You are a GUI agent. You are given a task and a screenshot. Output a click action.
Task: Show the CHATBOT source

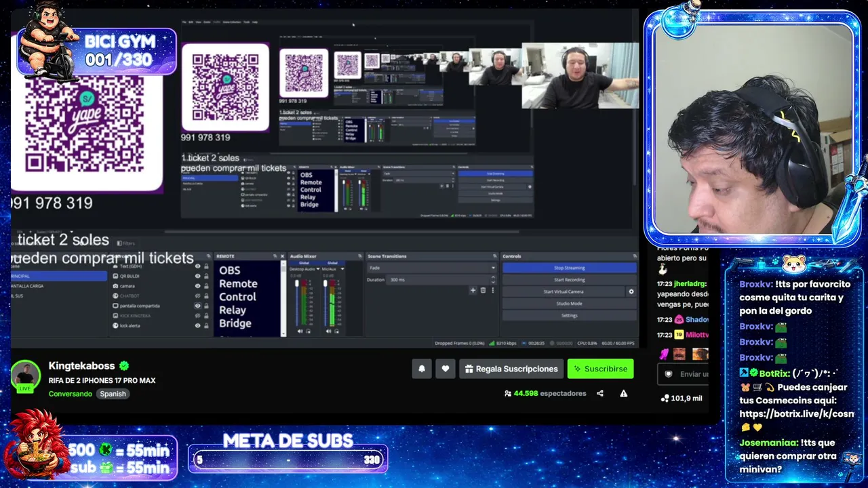pos(197,296)
